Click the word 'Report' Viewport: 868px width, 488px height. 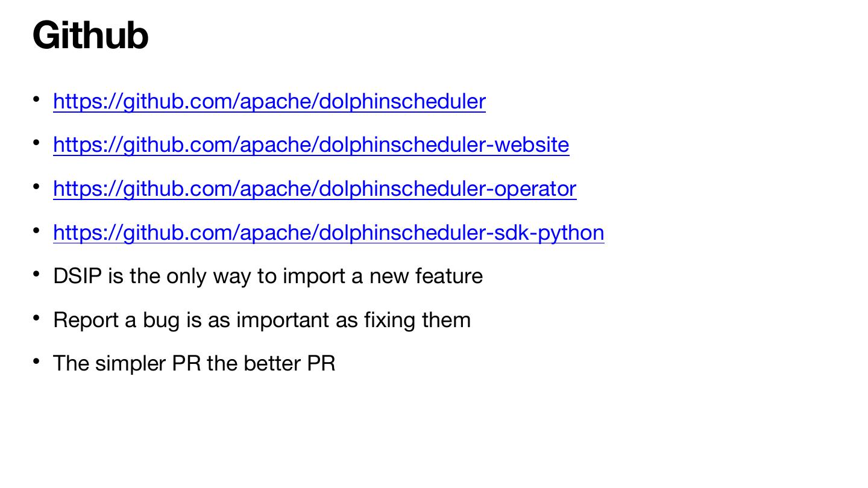point(86,320)
